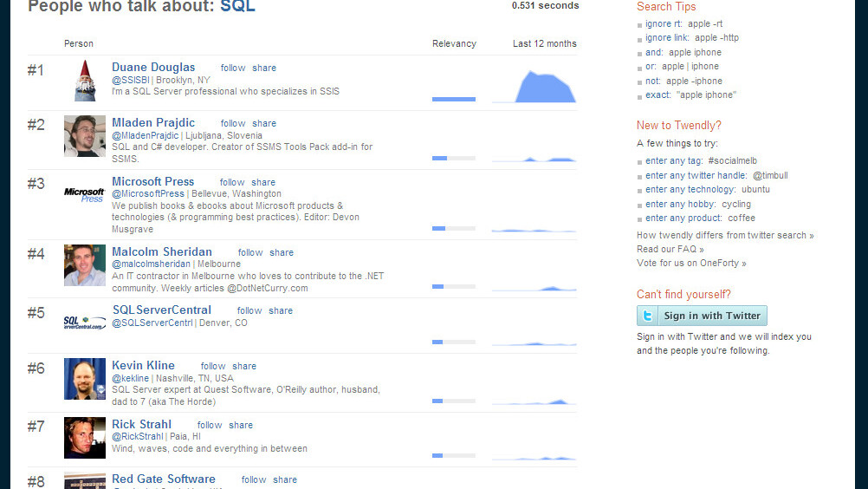The image size is (868, 489).
Task: Select Malcolm Sheridan's avatar image
Action: [84, 265]
